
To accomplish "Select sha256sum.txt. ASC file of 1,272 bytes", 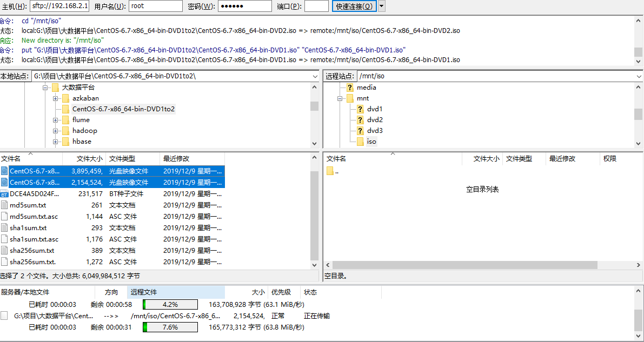I will (33, 261).
